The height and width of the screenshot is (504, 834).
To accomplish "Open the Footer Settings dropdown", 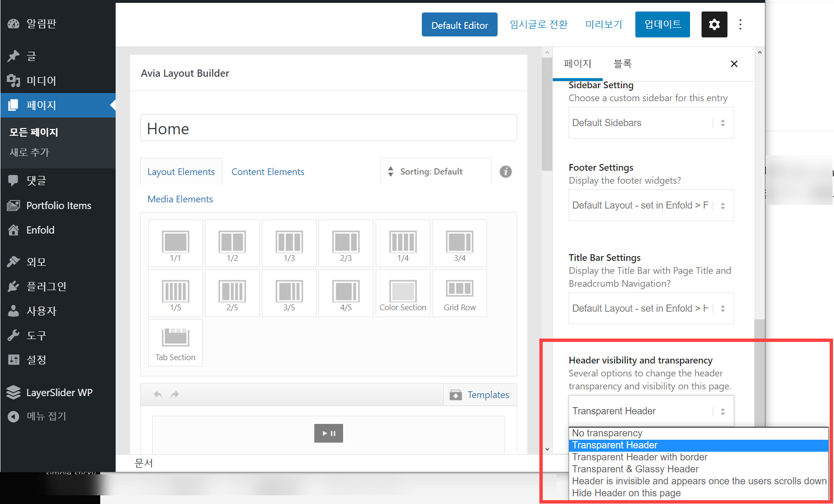I will point(651,205).
